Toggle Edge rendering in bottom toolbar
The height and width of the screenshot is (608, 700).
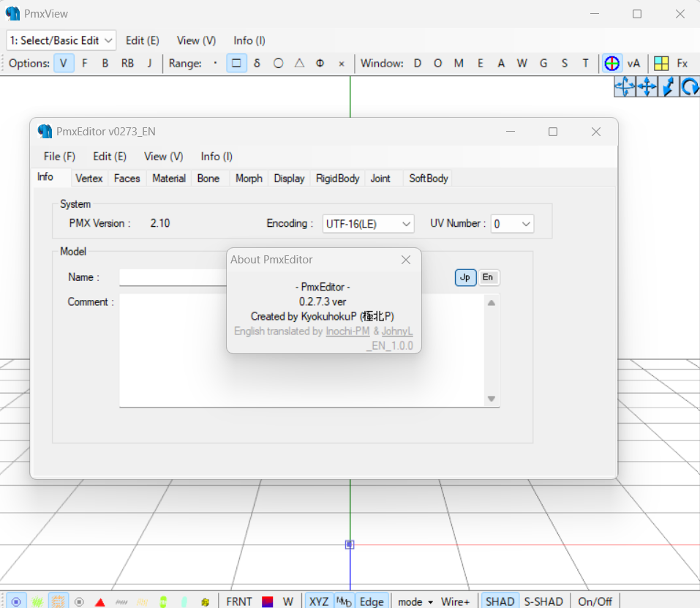coord(372,601)
